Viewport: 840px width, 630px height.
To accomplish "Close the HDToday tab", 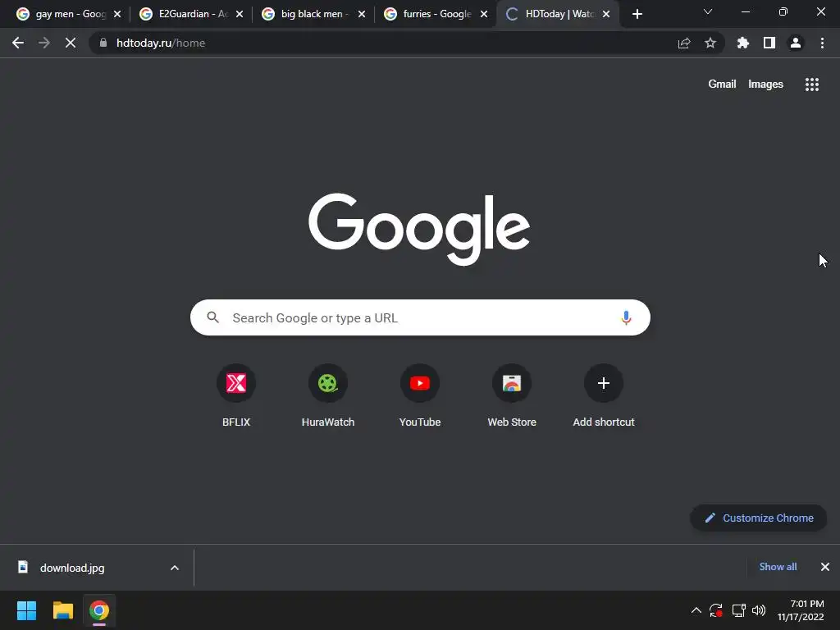I will [606, 14].
